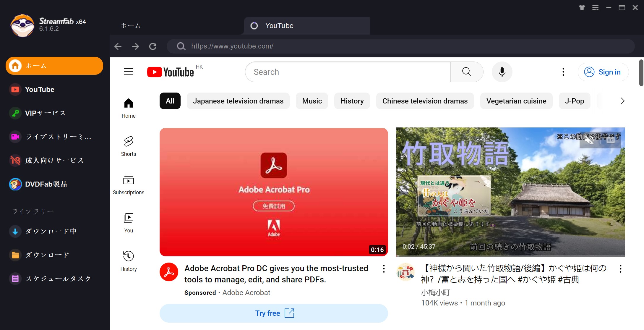644x330 pixels.
Task: Open YouTube in the StreamFab sidebar
Action: 54,89
